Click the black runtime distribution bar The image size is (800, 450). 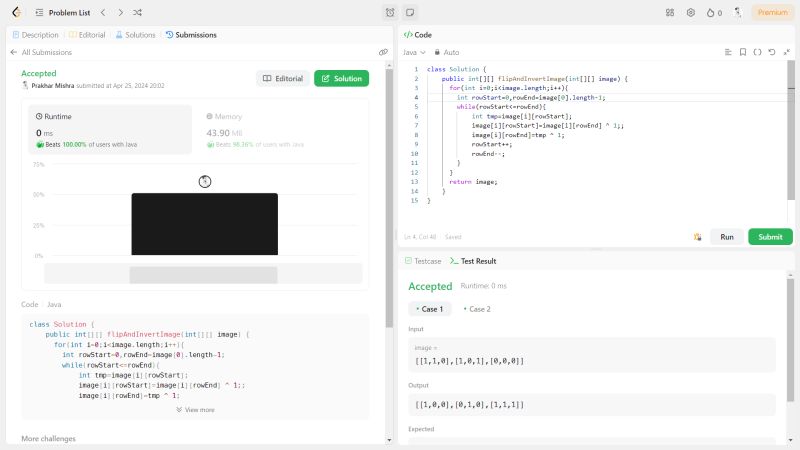(205, 224)
